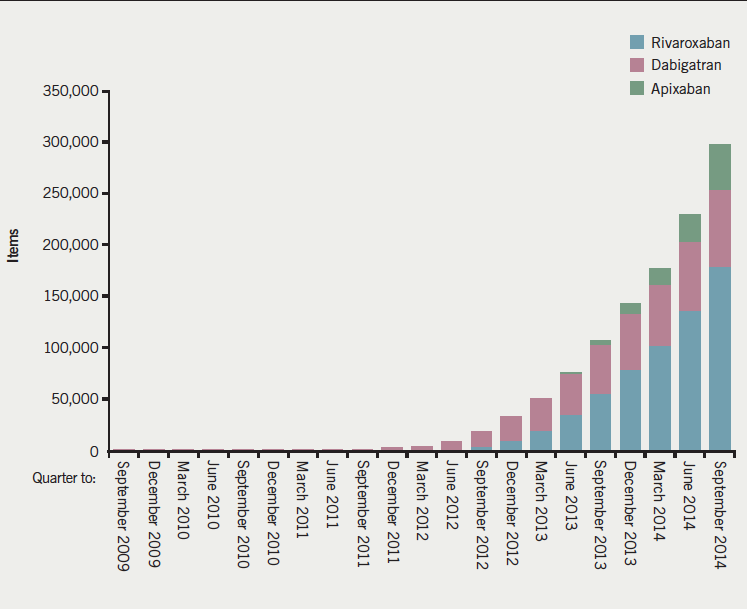Click the Rivaroxaban blue legend swatch
747x609 pixels.
click(636, 43)
